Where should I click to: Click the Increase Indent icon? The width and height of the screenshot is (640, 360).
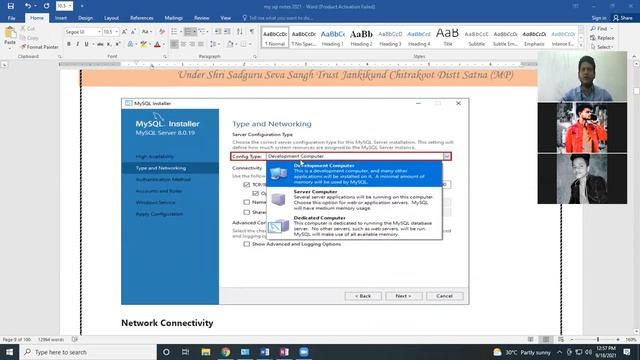click(227, 32)
